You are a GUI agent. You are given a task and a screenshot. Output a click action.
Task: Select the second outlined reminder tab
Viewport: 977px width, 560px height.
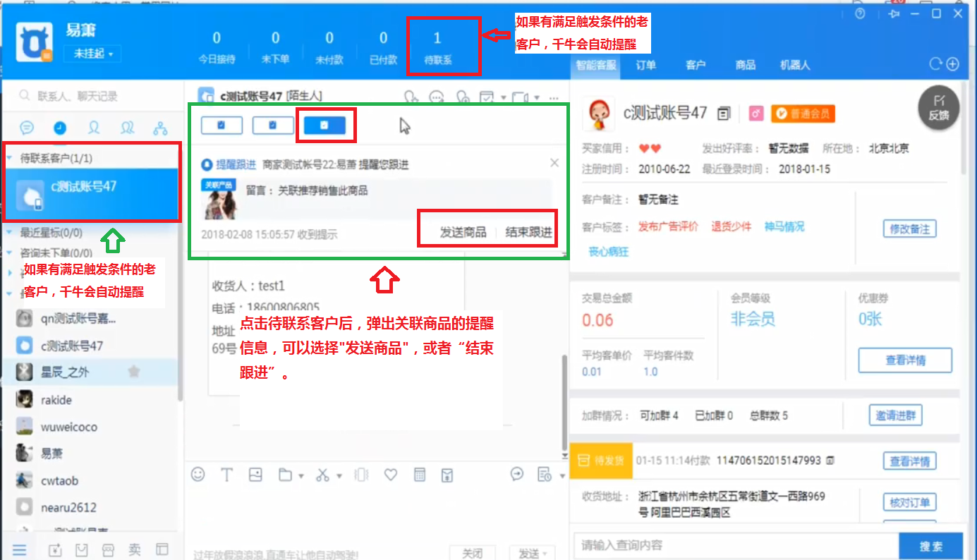pyautogui.click(x=273, y=126)
